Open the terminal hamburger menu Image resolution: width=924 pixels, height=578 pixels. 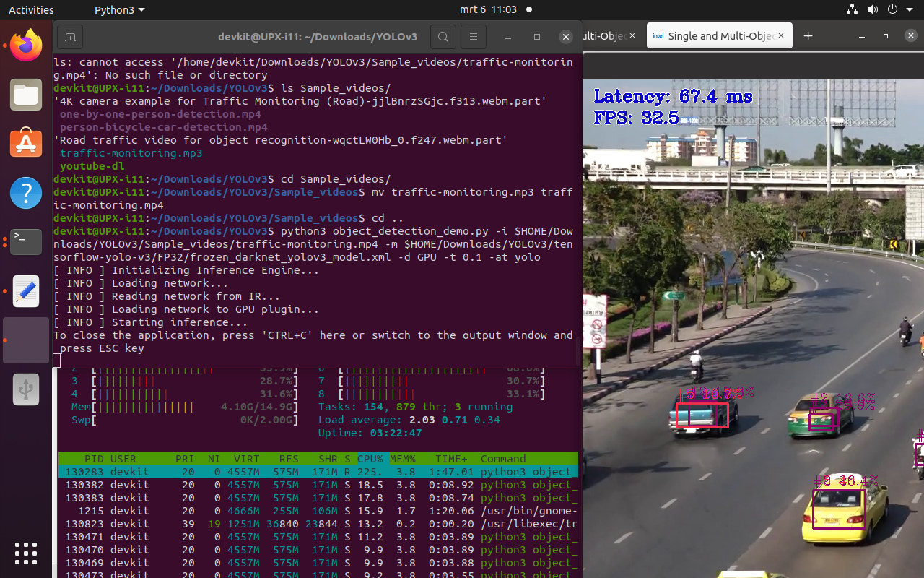click(x=473, y=37)
